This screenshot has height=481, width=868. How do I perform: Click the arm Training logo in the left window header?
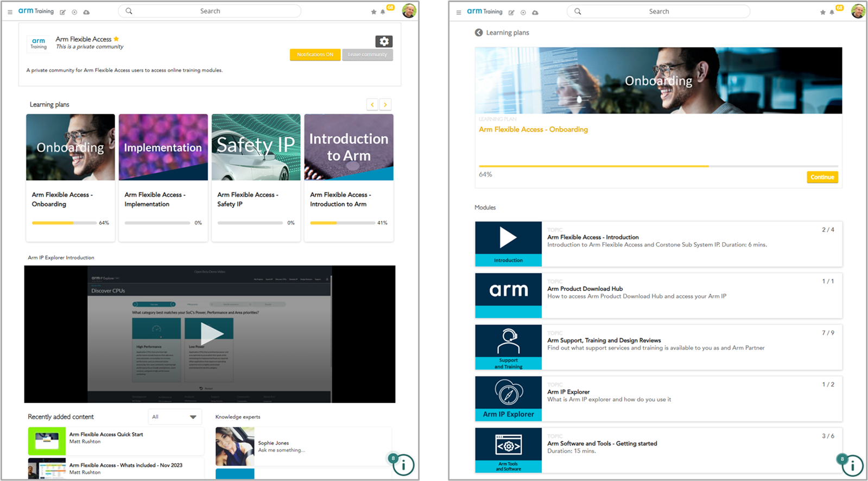pos(36,11)
